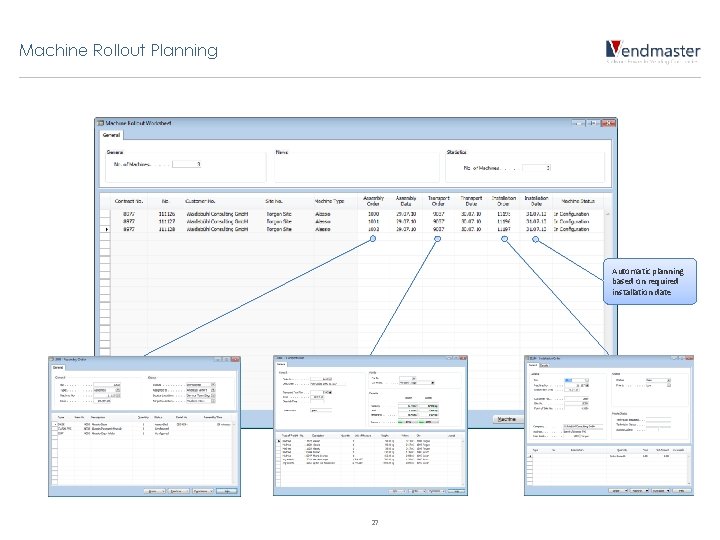Close the Transport Order window
Viewport: 720px width, 540px height.
462,358
